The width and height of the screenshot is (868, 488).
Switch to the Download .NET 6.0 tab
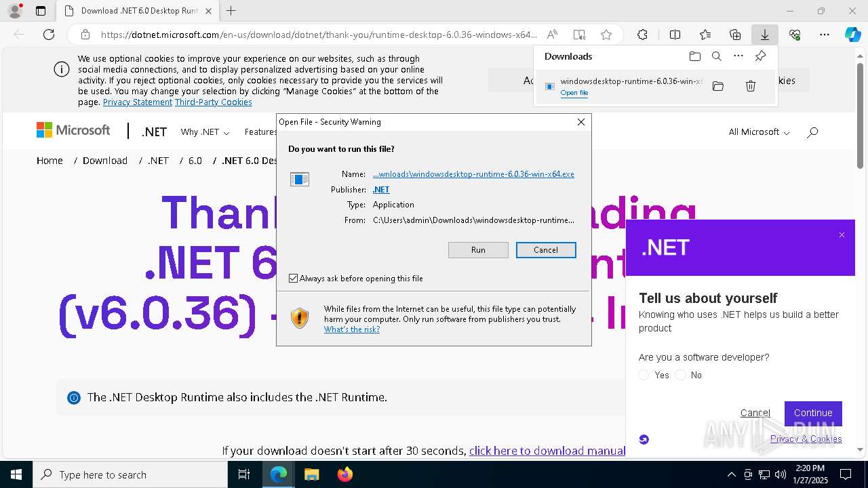coord(138,11)
